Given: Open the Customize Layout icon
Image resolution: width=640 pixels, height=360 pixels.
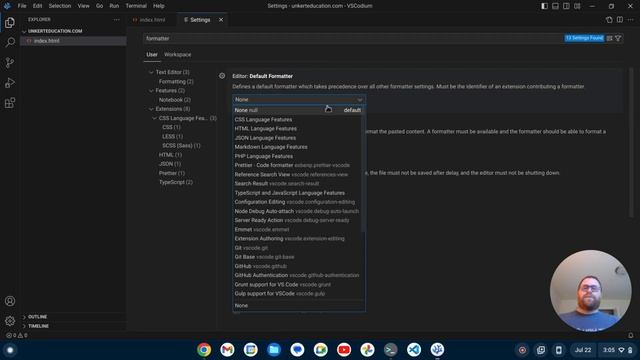Looking at the screenshot, I should 577,6.
